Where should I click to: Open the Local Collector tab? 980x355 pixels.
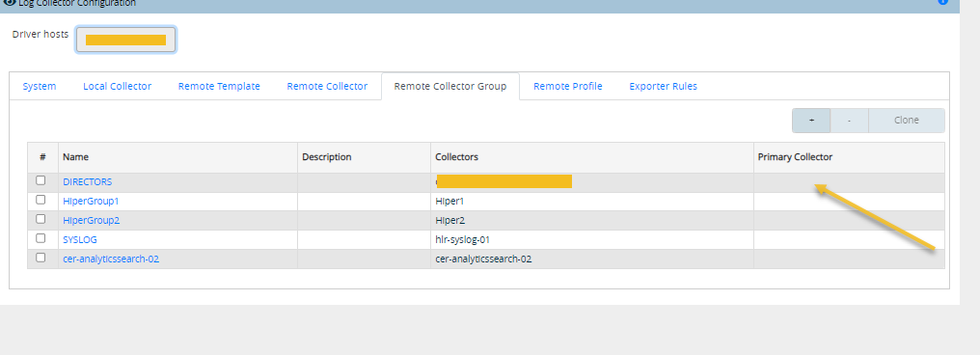[117, 86]
